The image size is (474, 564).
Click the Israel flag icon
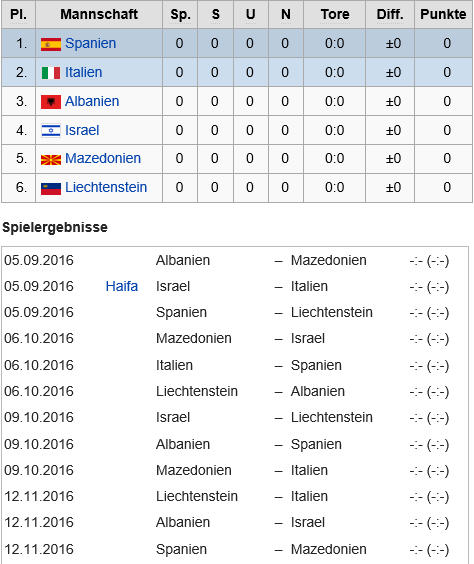pos(51,131)
